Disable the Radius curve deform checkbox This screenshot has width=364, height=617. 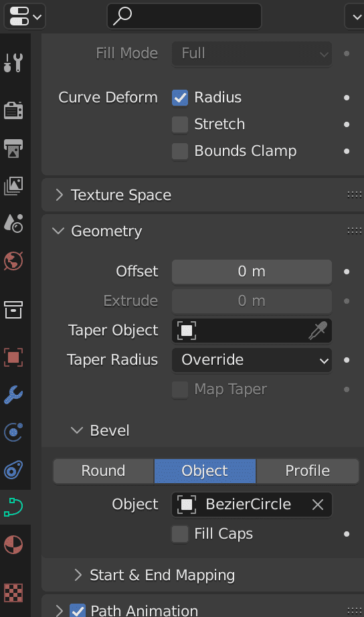180,98
